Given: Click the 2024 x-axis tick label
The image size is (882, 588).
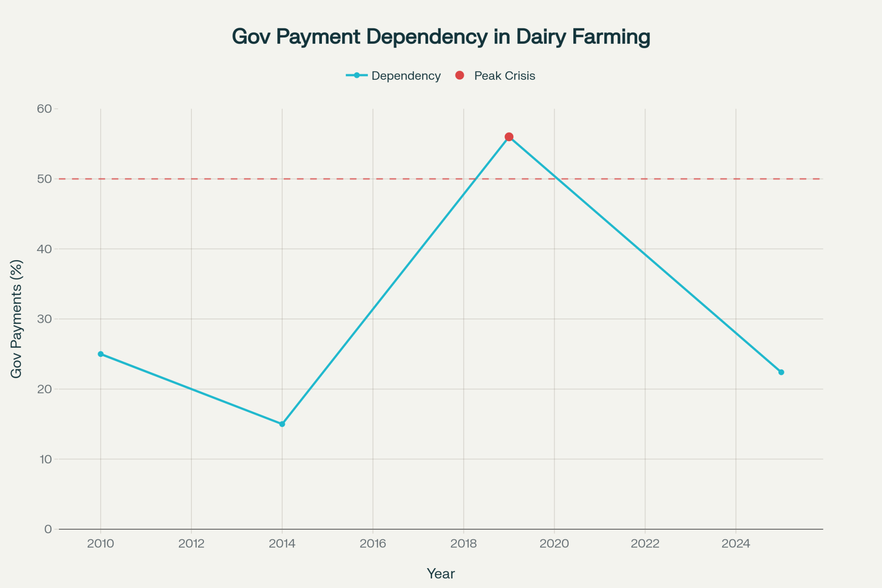Looking at the screenshot, I should [x=736, y=543].
